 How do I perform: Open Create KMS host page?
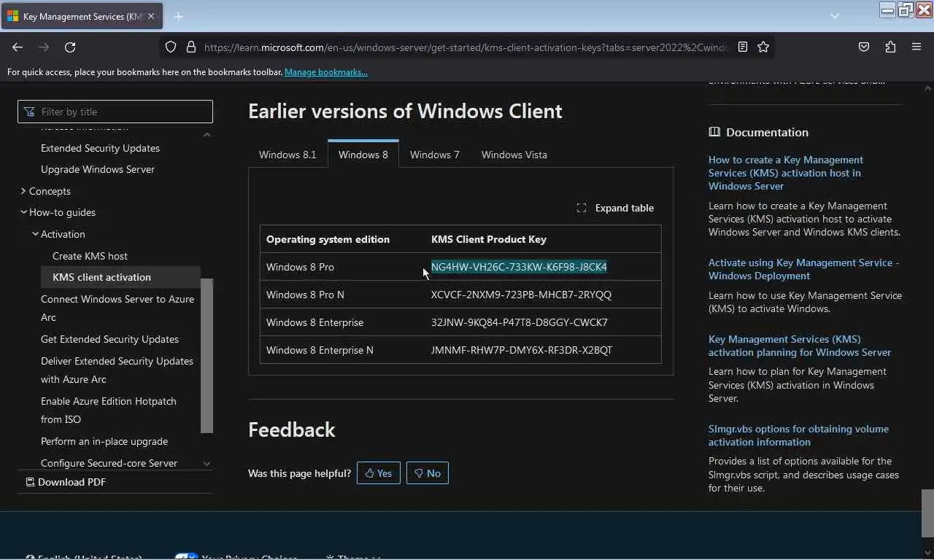(x=90, y=256)
